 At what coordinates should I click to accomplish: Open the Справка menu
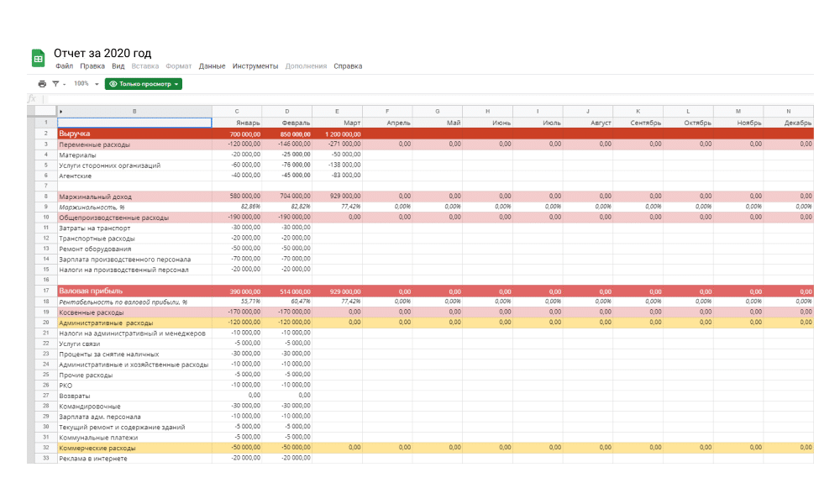pyautogui.click(x=348, y=66)
